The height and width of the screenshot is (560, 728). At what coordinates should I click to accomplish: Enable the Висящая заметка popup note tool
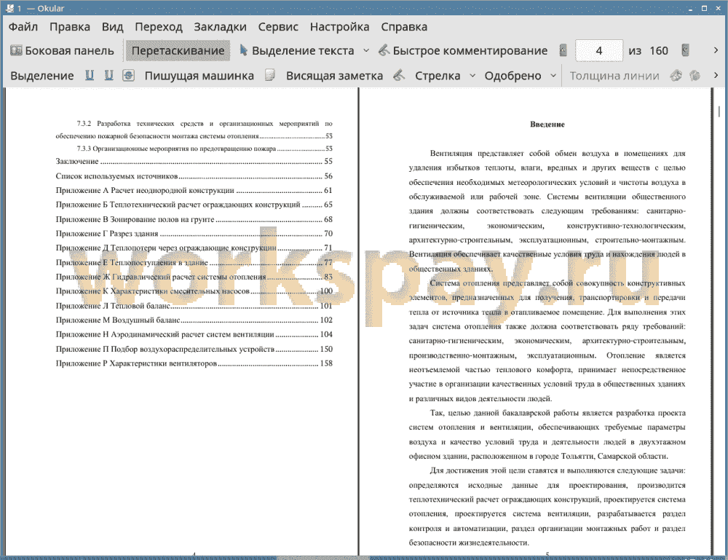tap(334, 76)
